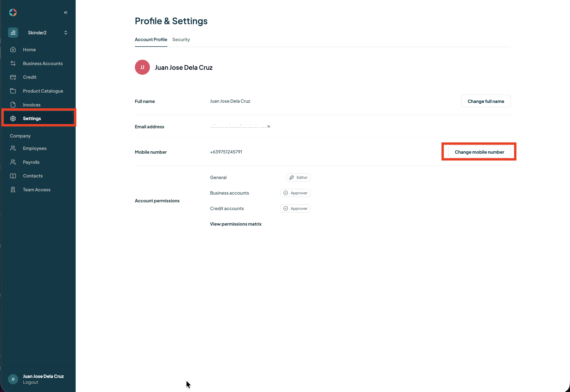Screen dimensions: 570x392
Task: Click the Approver badge for Business accounts
Action: 295,193
